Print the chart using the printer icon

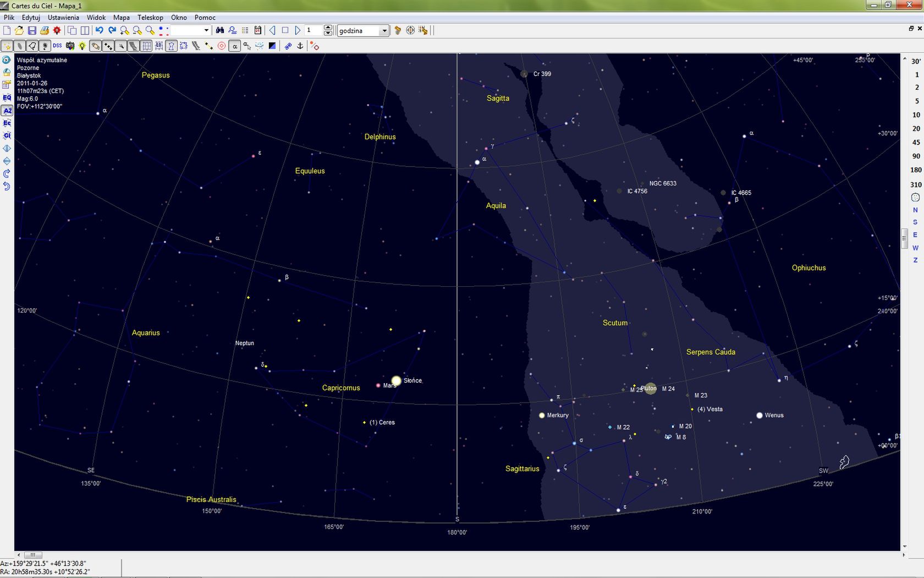click(x=45, y=30)
